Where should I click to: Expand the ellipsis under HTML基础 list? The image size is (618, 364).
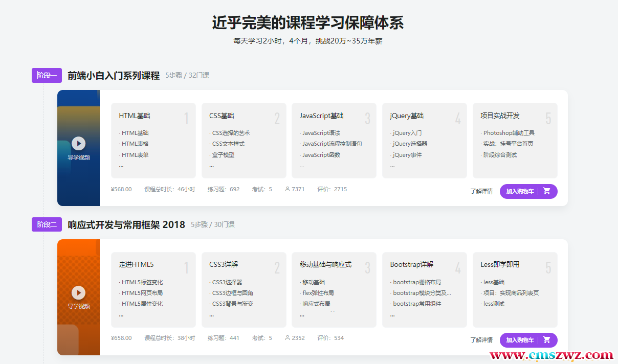point(121,166)
